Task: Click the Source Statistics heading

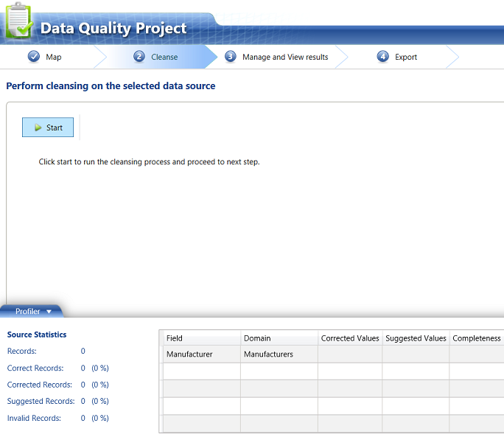Action: (37, 335)
